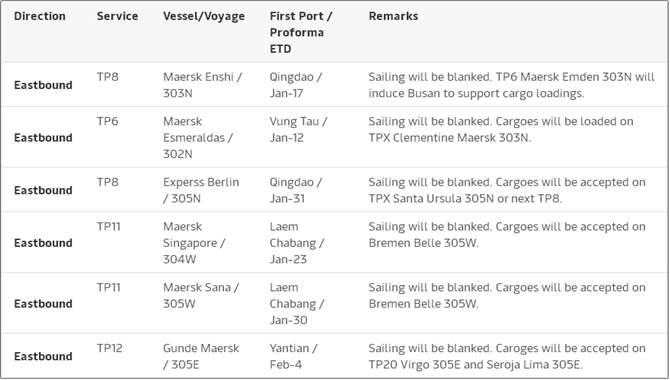The image size is (670, 380).
Task: Select the Maersk Enshi / 303N cell
Action: (x=203, y=85)
